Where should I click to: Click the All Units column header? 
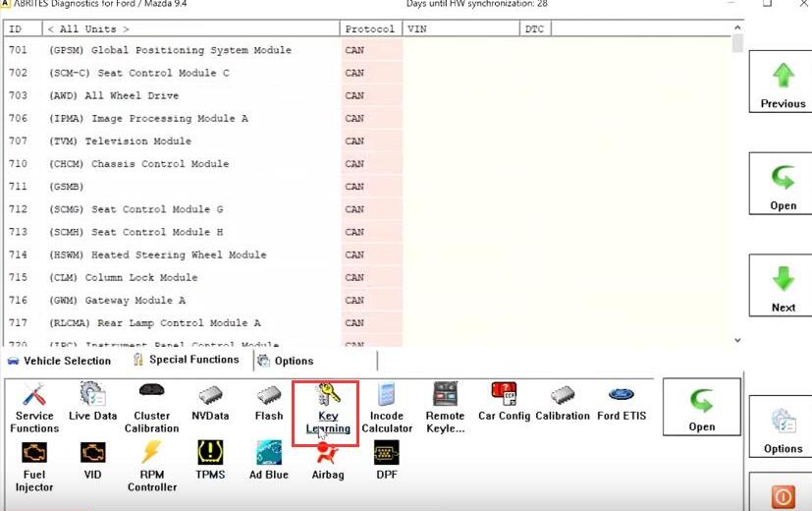(190, 29)
